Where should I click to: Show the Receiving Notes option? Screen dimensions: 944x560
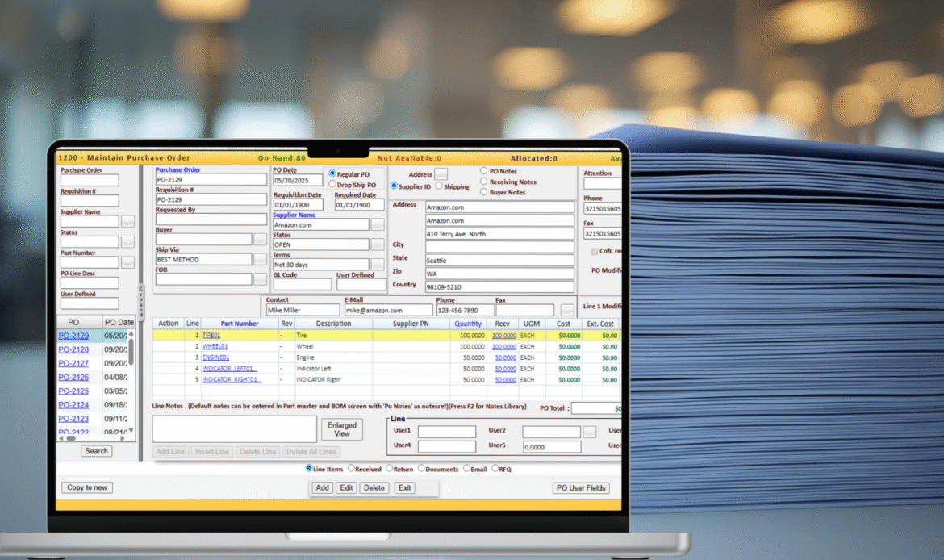(483, 182)
